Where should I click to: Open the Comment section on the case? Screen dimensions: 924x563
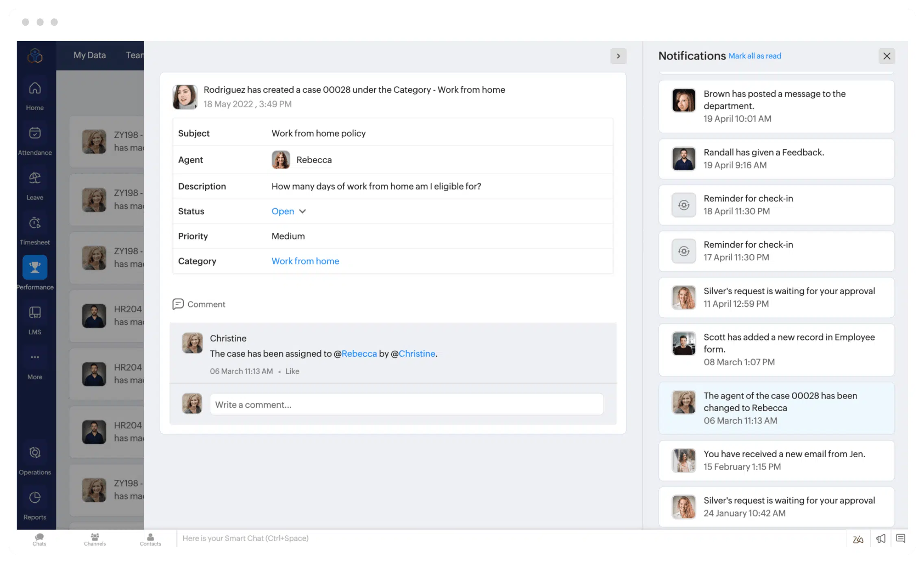(x=199, y=304)
